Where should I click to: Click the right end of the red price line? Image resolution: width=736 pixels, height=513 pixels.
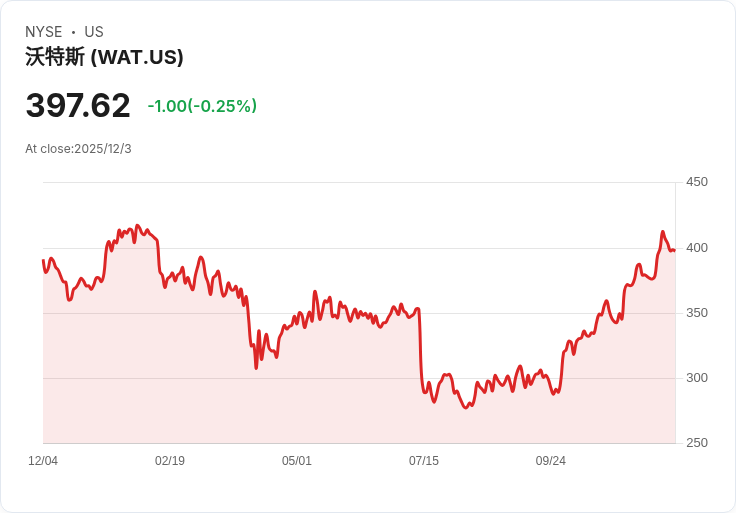(673, 250)
